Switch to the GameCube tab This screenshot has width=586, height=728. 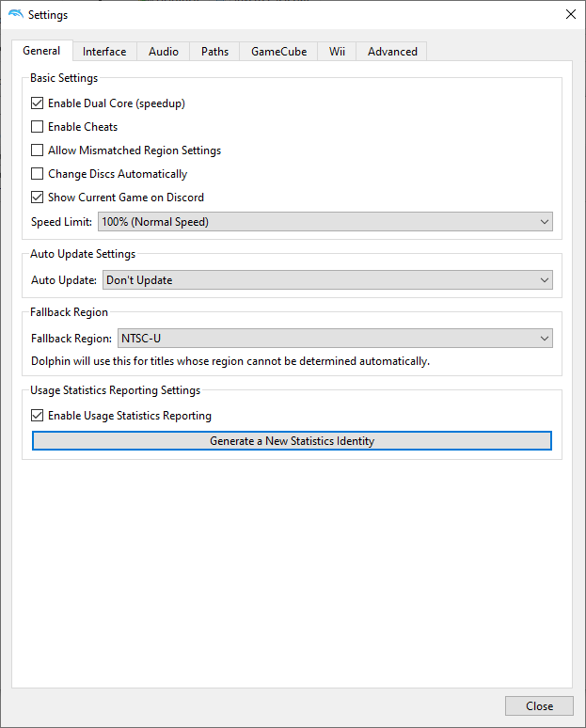click(278, 52)
